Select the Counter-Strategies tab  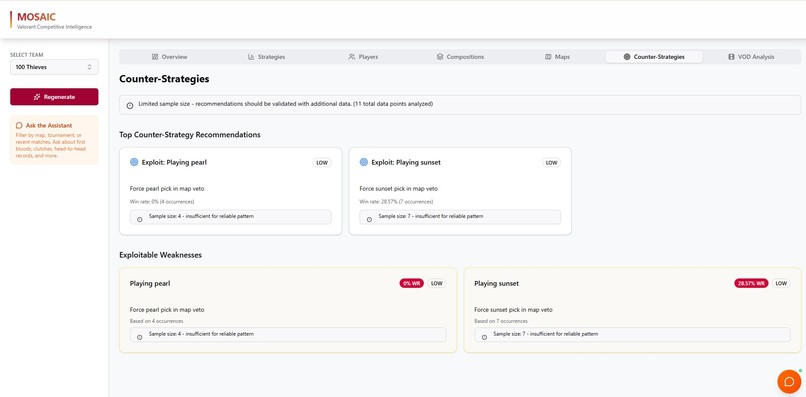coord(654,57)
